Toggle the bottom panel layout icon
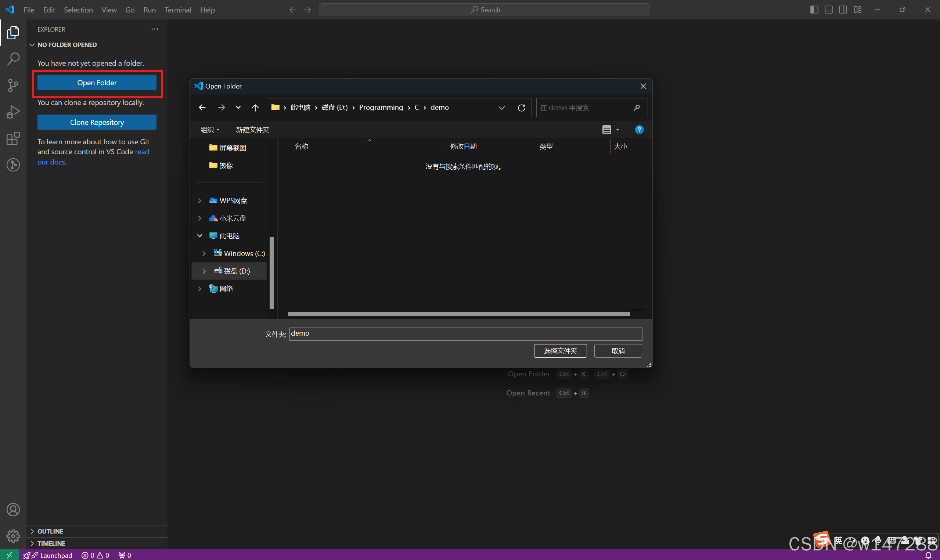Screen dimensions: 940x560 [829, 10]
